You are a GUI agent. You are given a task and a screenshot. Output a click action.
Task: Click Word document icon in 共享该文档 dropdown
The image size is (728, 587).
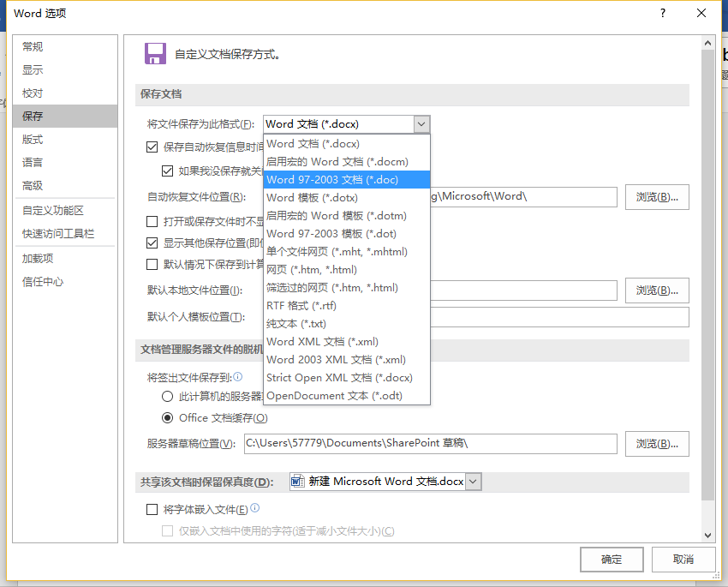tap(297, 482)
